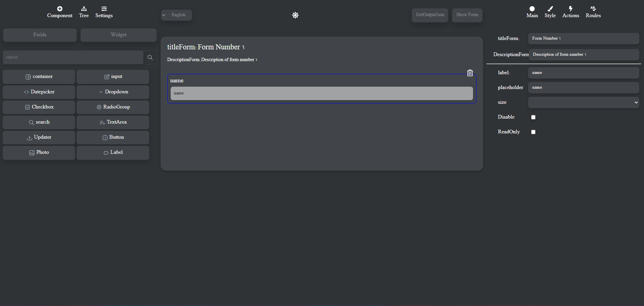Add a RadioGroup component
This screenshot has height=306, width=644.
click(113, 107)
